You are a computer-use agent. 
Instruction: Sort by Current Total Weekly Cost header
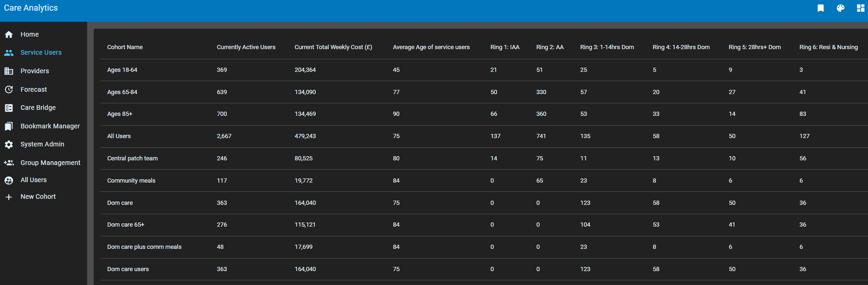coord(333,47)
